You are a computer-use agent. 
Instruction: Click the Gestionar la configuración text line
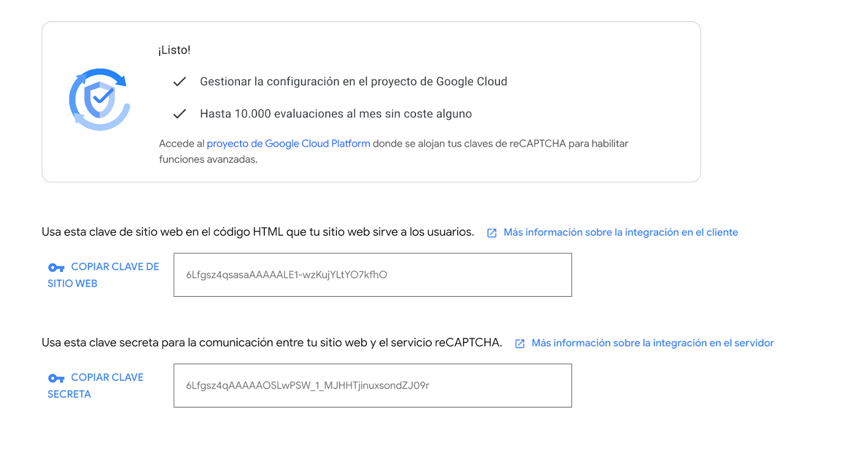(x=353, y=82)
